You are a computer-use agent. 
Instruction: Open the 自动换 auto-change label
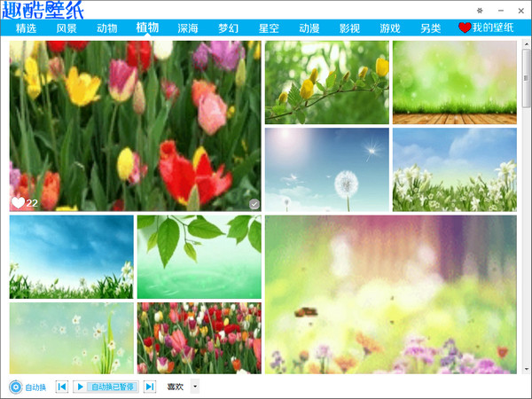[35, 387]
